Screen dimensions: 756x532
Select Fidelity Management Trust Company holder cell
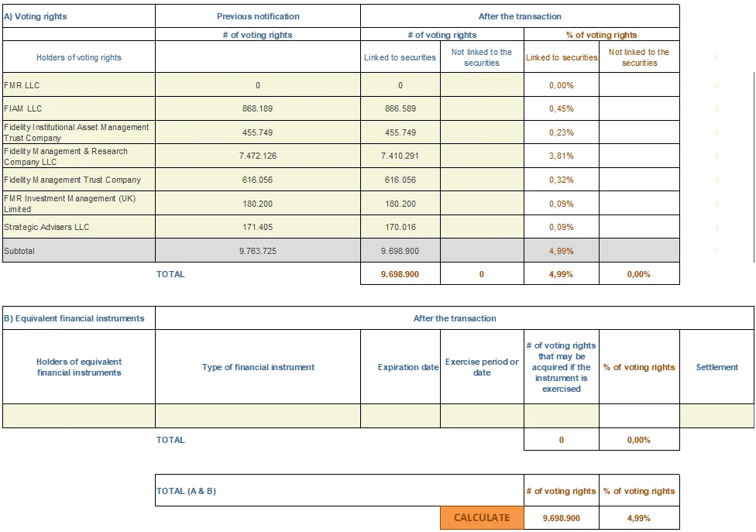coord(79,179)
